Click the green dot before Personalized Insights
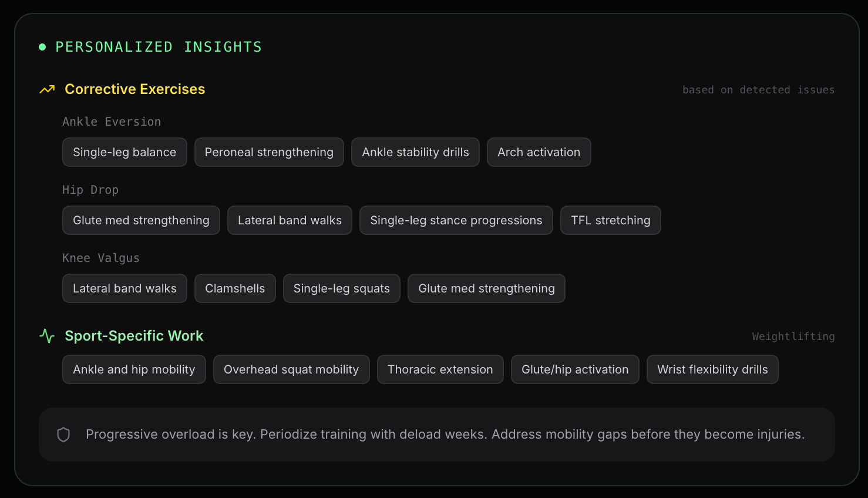The height and width of the screenshot is (498, 868). click(x=42, y=47)
